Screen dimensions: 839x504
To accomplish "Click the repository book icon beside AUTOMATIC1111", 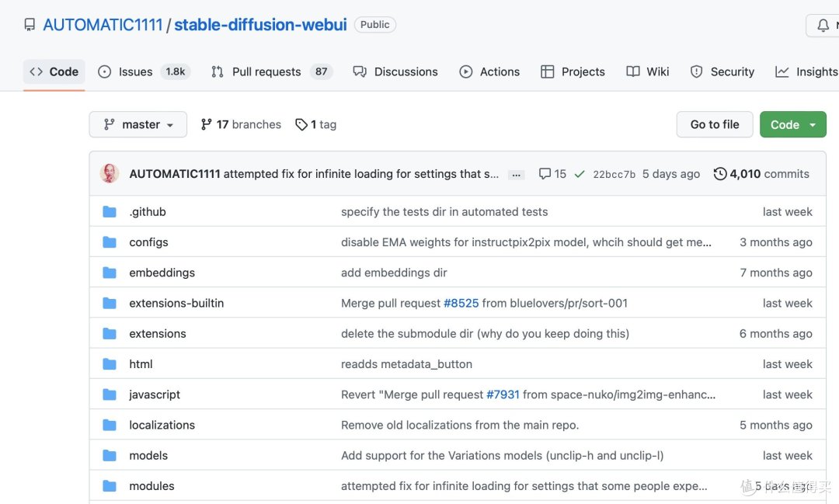I will point(30,24).
